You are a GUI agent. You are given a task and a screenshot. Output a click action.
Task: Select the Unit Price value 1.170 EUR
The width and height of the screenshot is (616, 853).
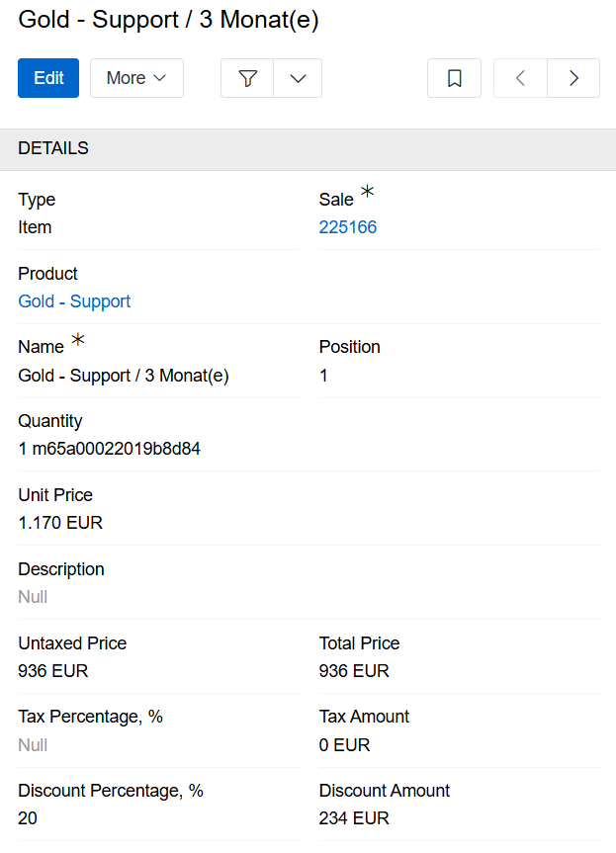tap(60, 522)
